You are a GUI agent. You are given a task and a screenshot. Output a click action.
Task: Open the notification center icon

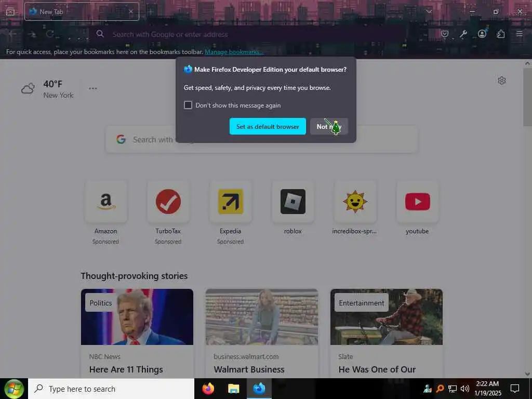[x=515, y=389]
